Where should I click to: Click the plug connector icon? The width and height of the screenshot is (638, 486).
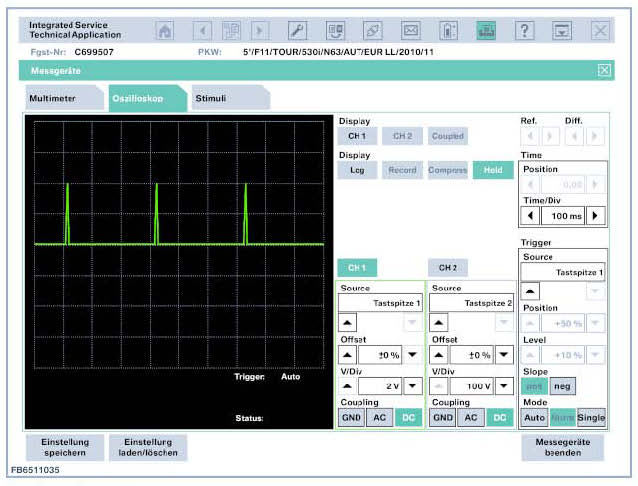[373, 31]
